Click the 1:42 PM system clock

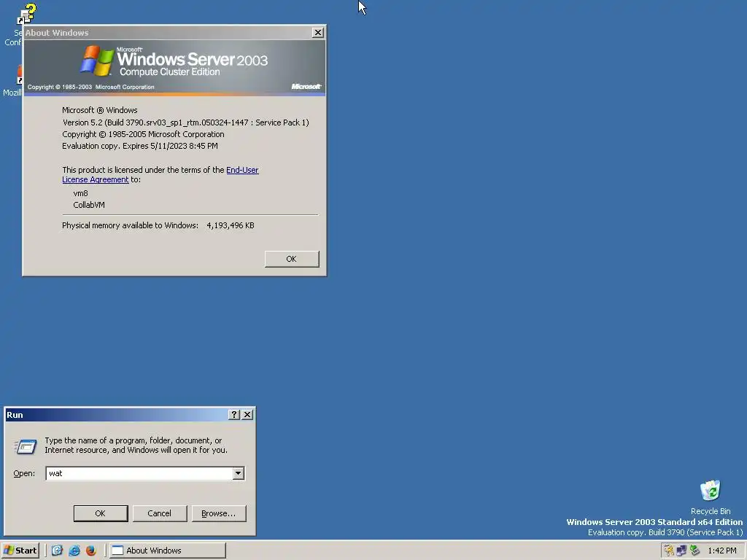[x=722, y=551]
